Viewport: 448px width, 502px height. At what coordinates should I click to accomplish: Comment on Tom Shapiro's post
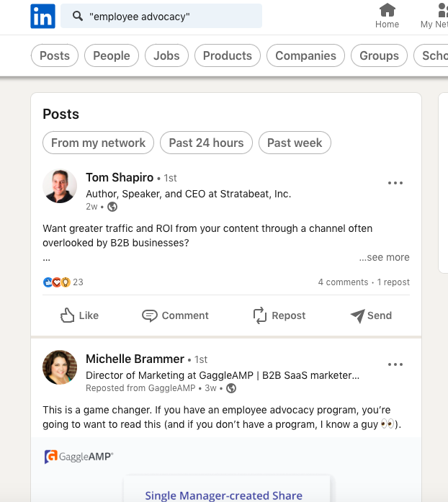click(175, 315)
